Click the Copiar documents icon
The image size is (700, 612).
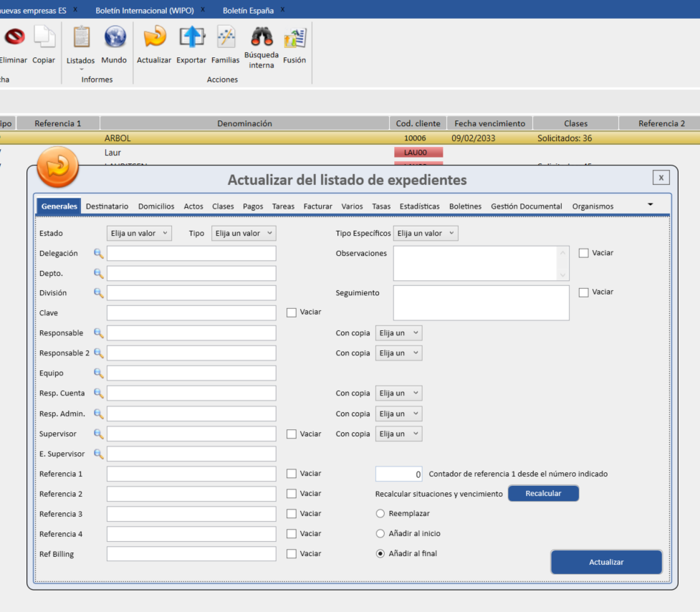[x=44, y=37]
